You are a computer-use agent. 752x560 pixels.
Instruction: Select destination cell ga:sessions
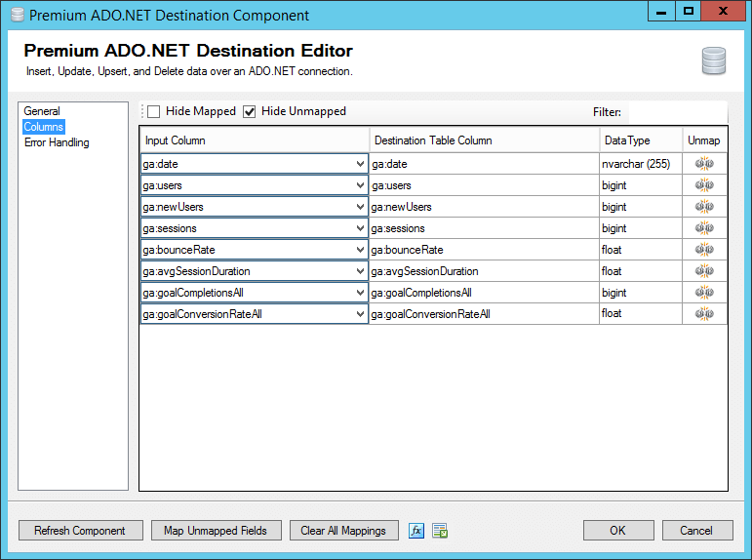click(484, 228)
